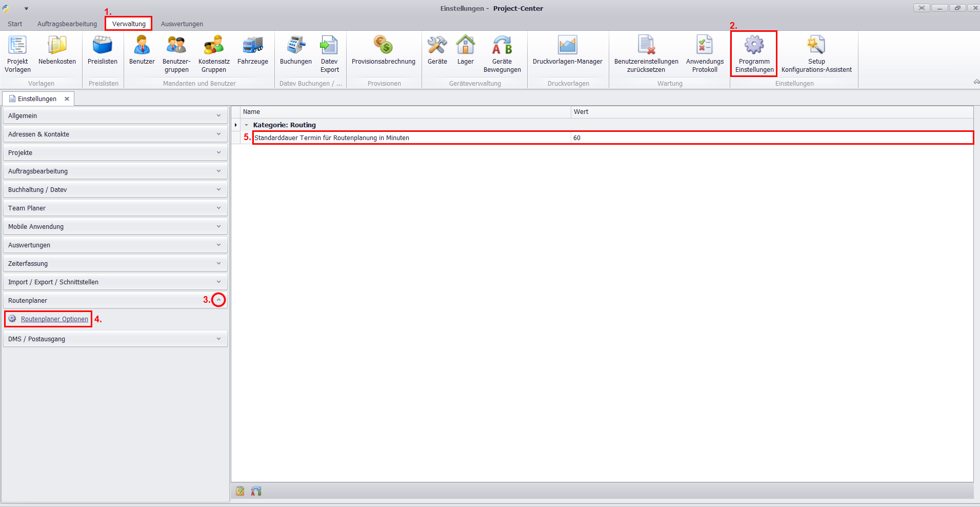Click the Fahrzeuge truck icon
The image size is (980, 507).
pyautogui.click(x=253, y=46)
